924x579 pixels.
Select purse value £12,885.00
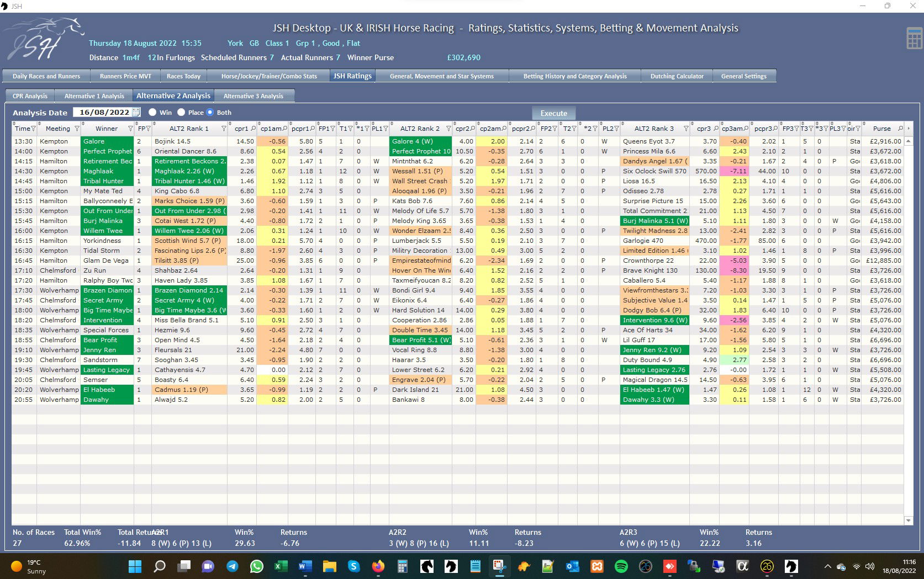884,261
